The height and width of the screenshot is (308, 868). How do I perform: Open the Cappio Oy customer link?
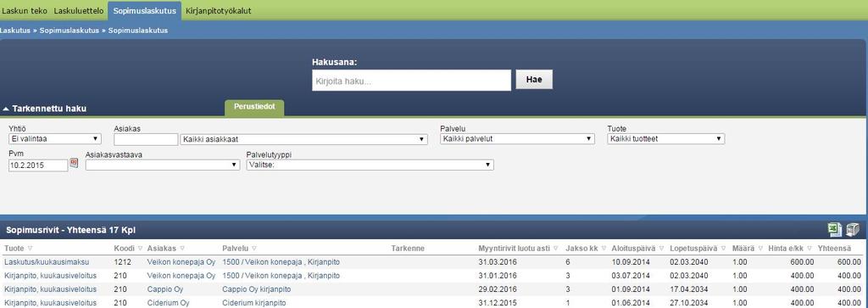[x=165, y=289]
